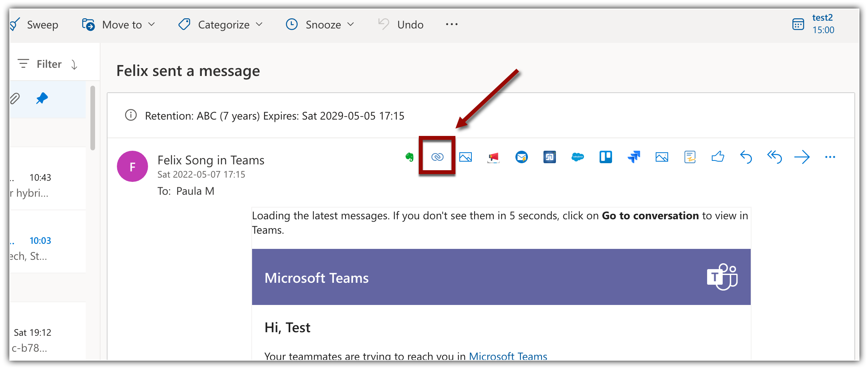Screen dimensions: 868x370
Task: Click the Forward arrow icon
Action: click(802, 157)
